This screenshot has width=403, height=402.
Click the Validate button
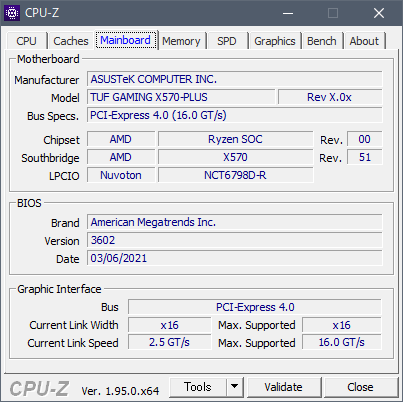tap(284, 387)
